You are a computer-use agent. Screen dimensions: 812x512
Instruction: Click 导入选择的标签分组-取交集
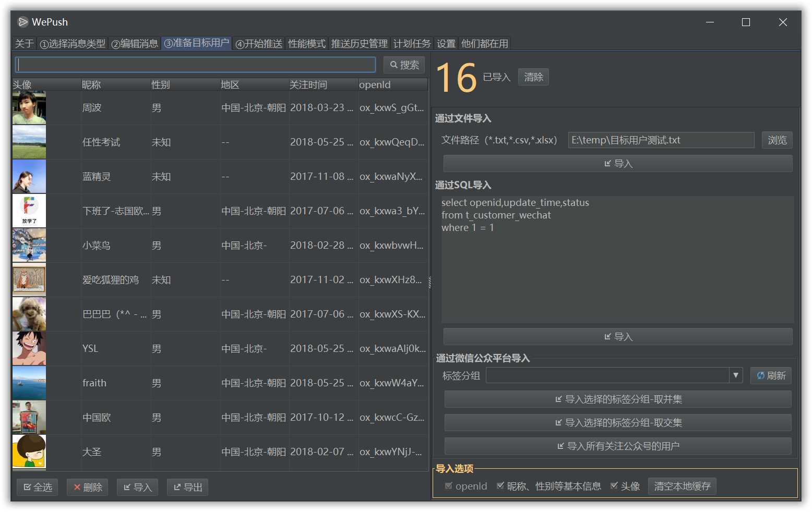click(x=618, y=422)
